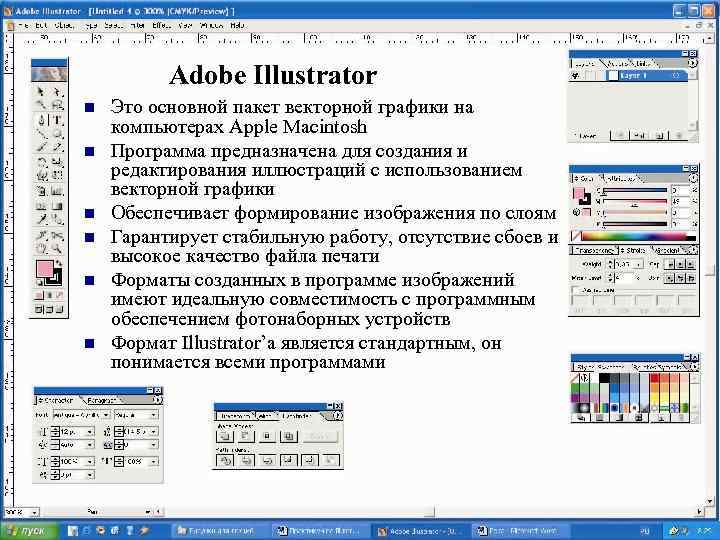Select the Hand tool
This screenshot has width=720, height=540.
(41, 249)
